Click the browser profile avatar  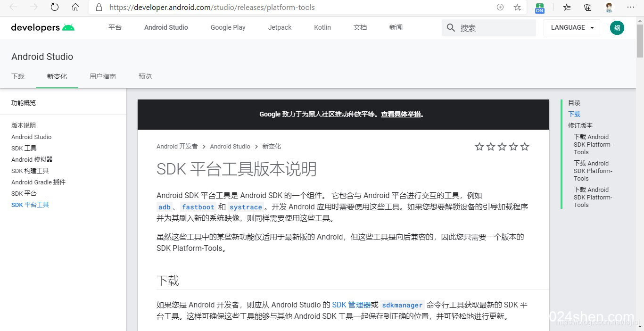tap(609, 7)
